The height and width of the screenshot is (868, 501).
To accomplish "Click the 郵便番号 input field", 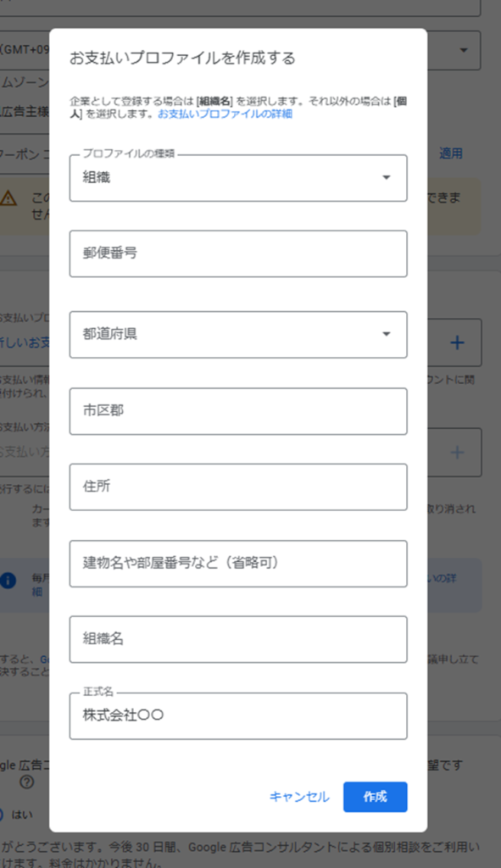I will (238, 253).
